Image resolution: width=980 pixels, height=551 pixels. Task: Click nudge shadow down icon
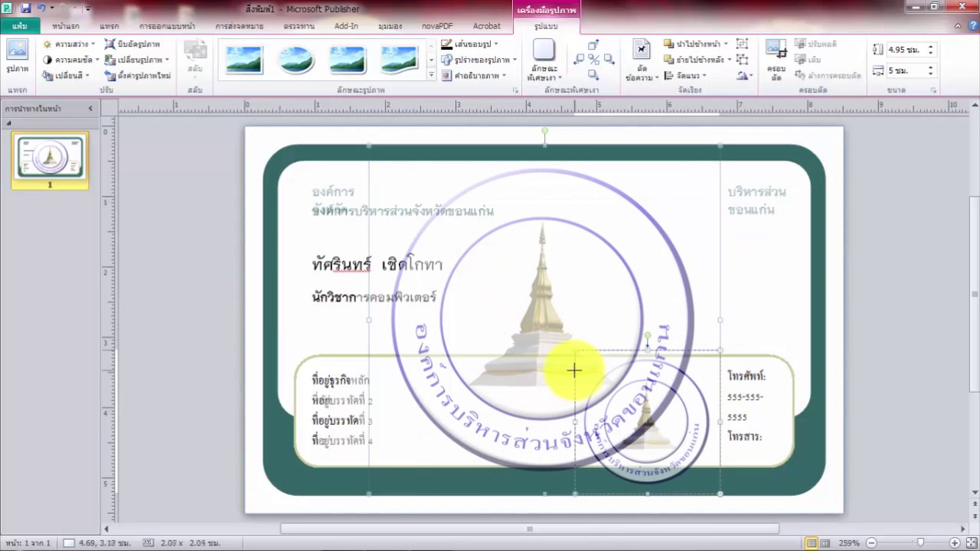(x=593, y=73)
